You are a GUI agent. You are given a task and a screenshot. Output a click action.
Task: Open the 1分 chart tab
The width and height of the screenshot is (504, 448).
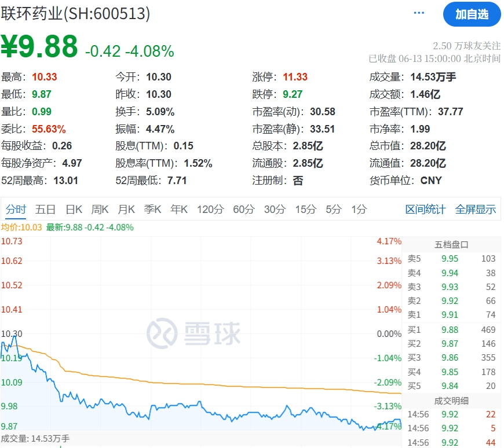(359, 210)
